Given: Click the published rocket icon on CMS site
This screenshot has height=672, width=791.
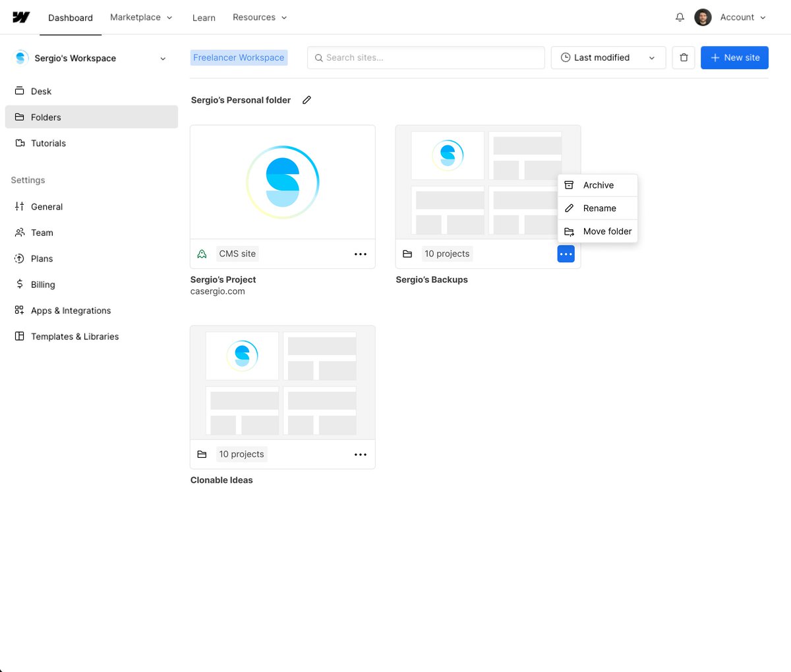Looking at the screenshot, I should [x=202, y=254].
